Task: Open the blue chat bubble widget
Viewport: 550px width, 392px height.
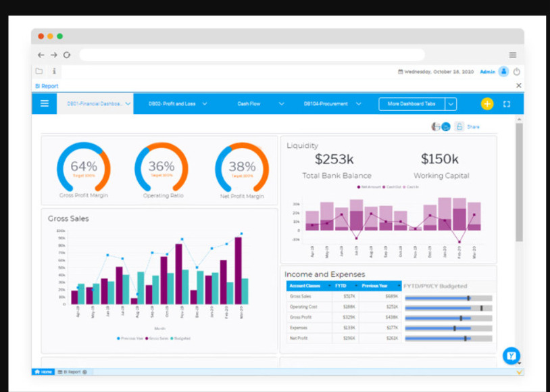Action: click(x=511, y=356)
